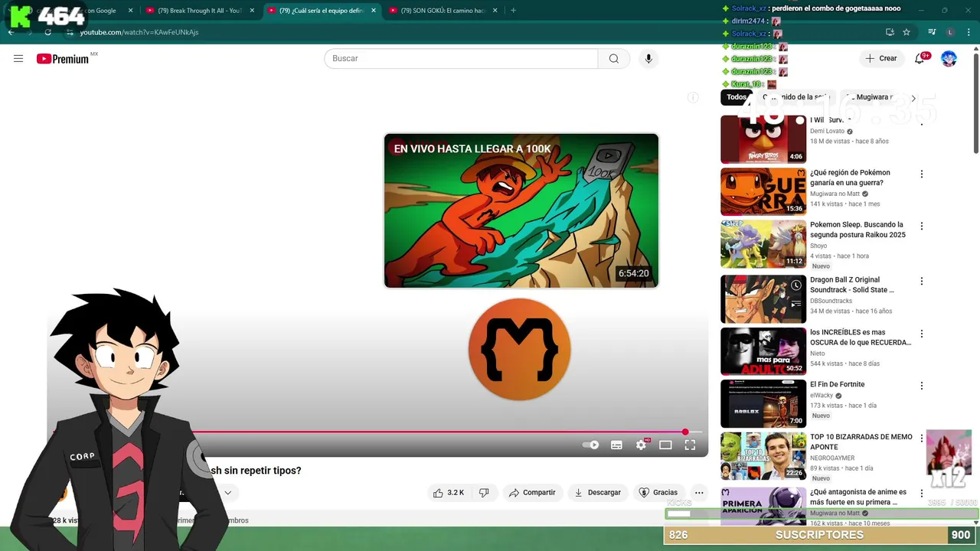Screen dimensions: 980x551
Task: Open options menu for El Fin De Fortnite
Action: pyautogui.click(x=922, y=386)
